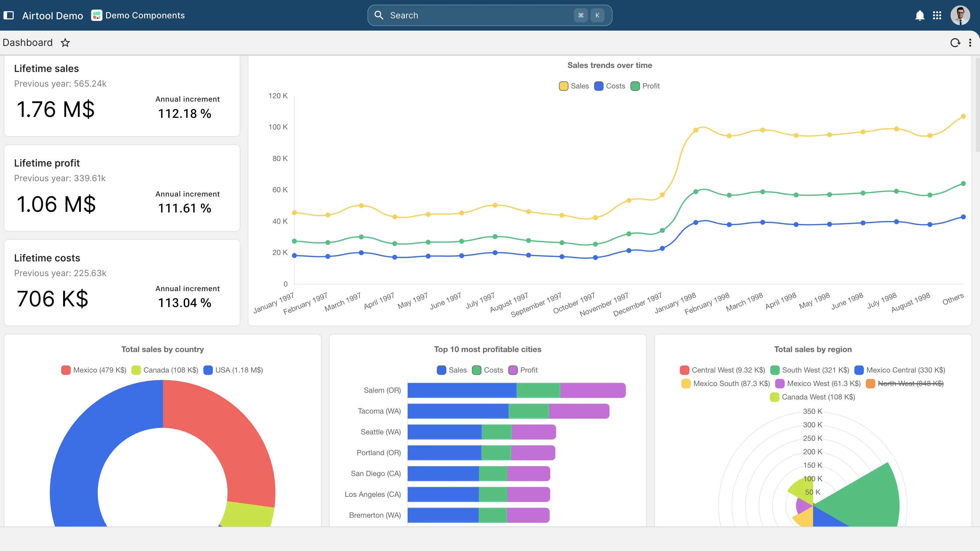
Task: Toggle Costs series in trends legend
Action: pyautogui.click(x=609, y=86)
